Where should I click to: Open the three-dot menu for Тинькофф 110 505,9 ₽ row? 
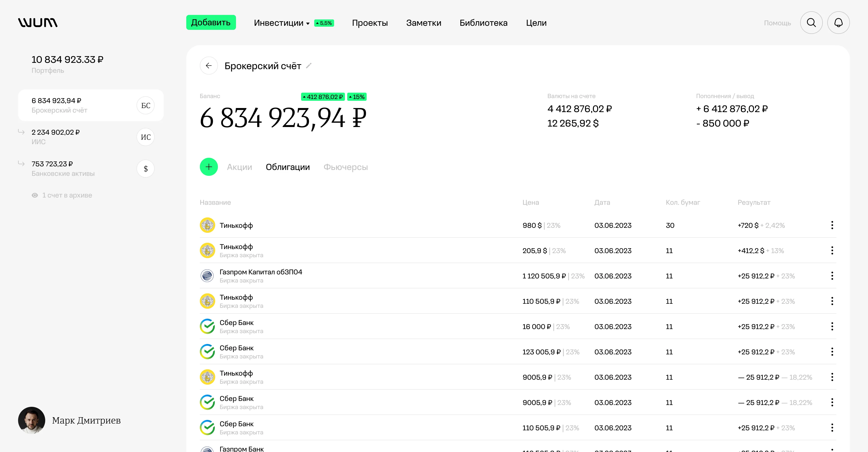832,301
